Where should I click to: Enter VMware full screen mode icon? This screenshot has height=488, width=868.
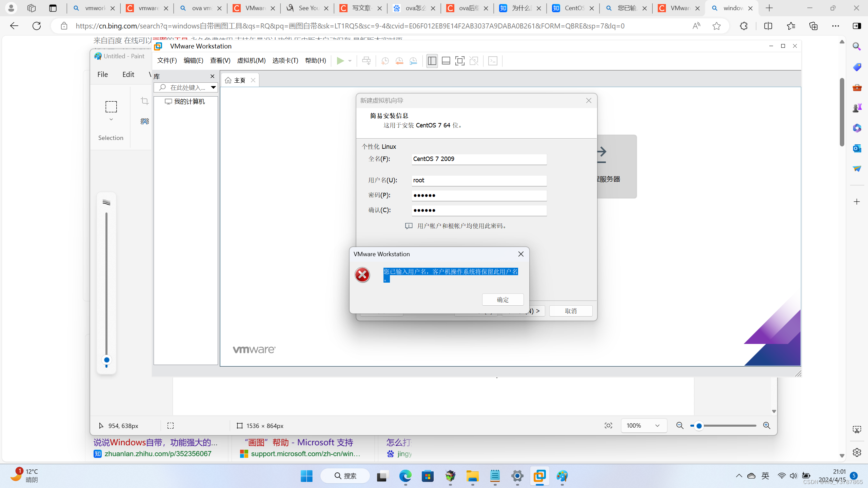click(x=460, y=61)
